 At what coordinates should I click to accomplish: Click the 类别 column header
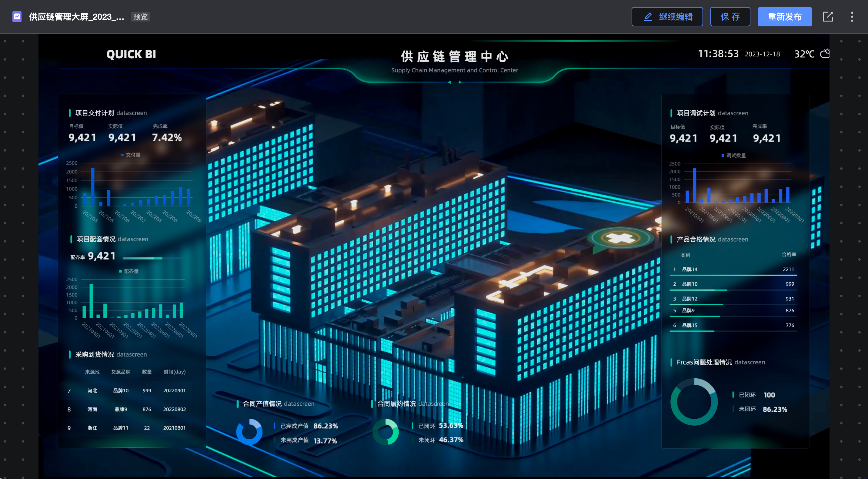pyautogui.click(x=685, y=255)
